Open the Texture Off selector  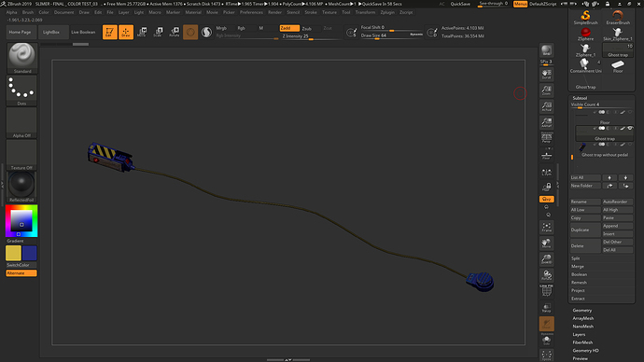click(x=21, y=154)
